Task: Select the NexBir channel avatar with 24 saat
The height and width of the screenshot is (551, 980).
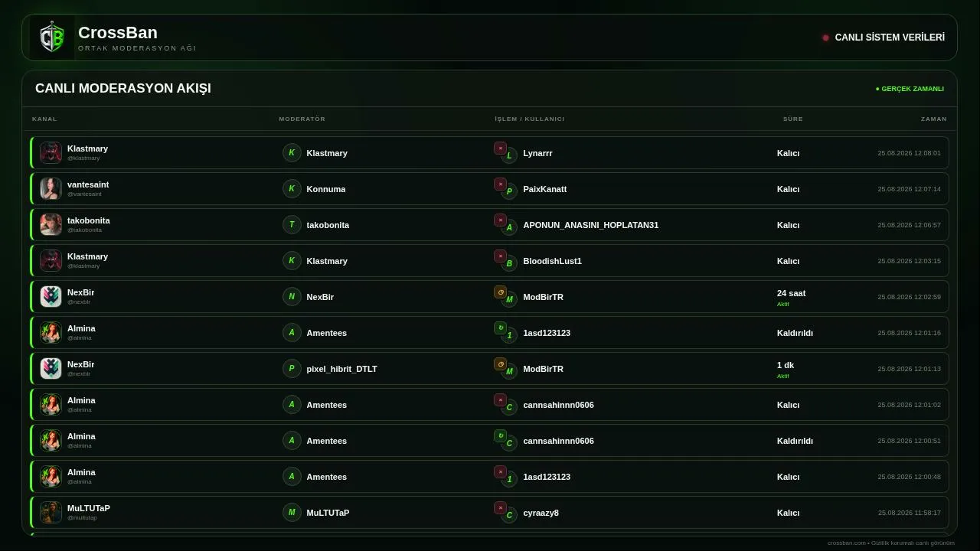Action: (x=51, y=297)
